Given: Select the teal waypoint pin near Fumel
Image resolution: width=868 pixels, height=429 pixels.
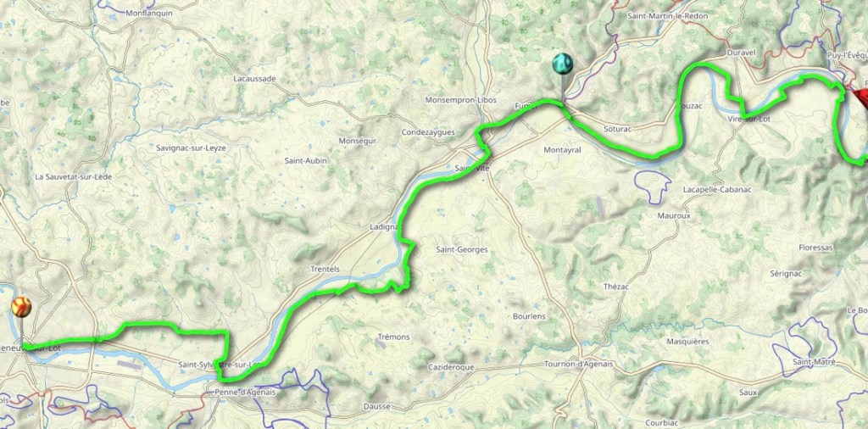Looking at the screenshot, I should pos(563,64).
